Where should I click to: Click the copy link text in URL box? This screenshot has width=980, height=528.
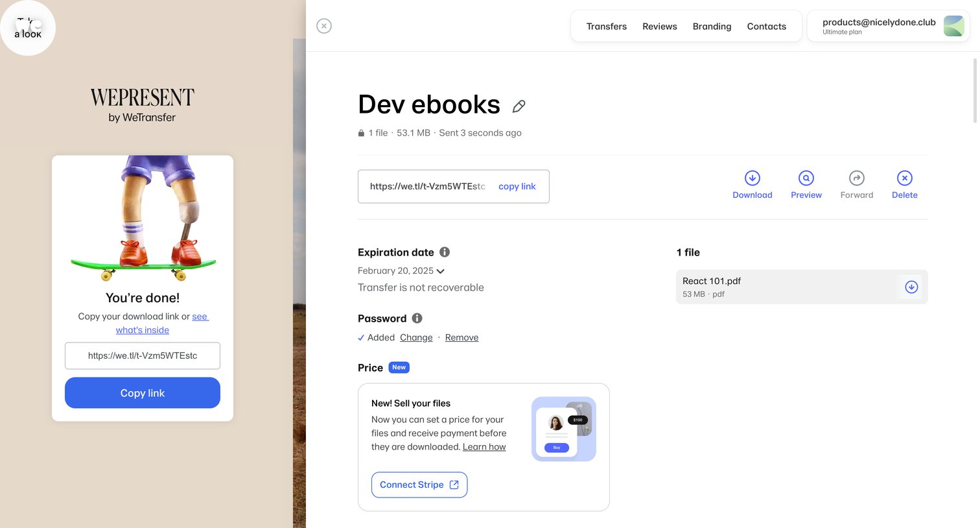pos(517,186)
